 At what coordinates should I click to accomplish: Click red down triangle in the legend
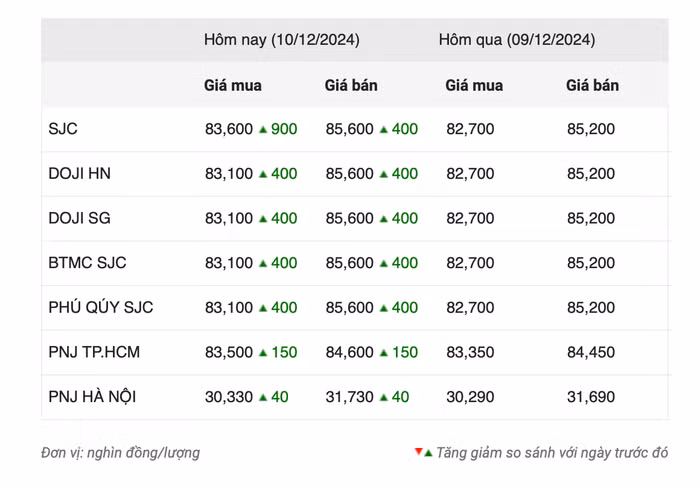point(418,452)
